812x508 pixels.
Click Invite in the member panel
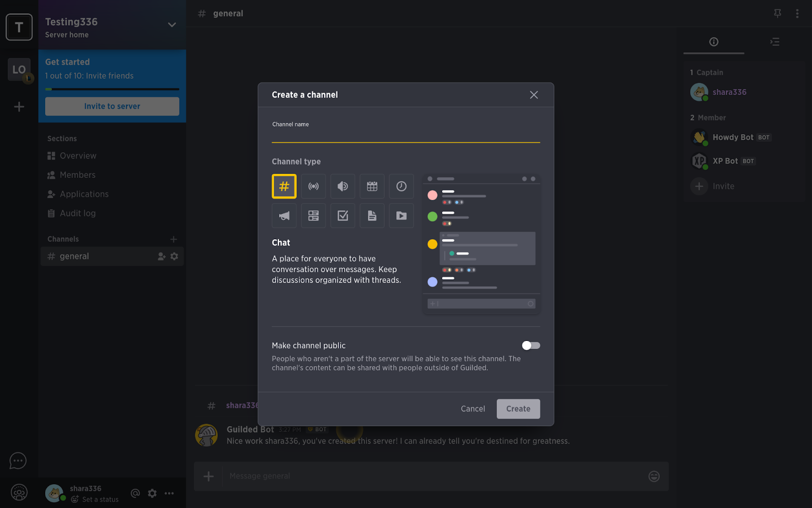coord(713,186)
